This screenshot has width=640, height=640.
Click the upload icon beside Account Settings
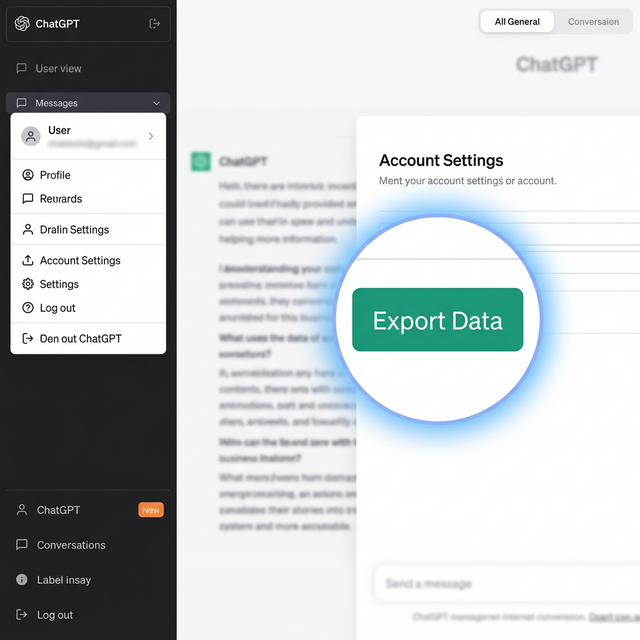coord(28,260)
